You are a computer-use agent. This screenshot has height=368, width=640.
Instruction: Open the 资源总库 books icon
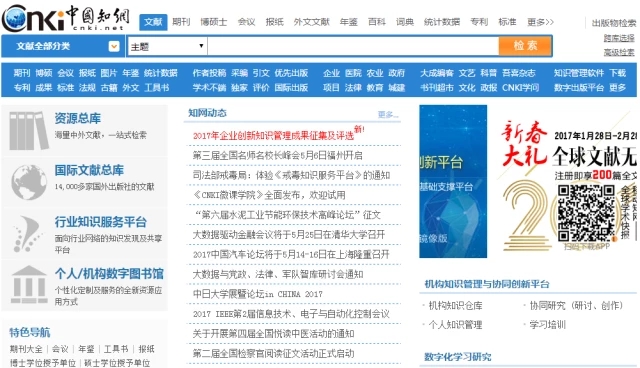29,131
